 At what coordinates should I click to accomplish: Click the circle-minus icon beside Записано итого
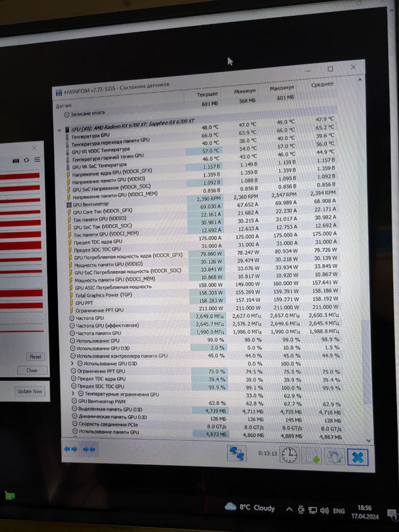pyautogui.click(x=66, y=114)
